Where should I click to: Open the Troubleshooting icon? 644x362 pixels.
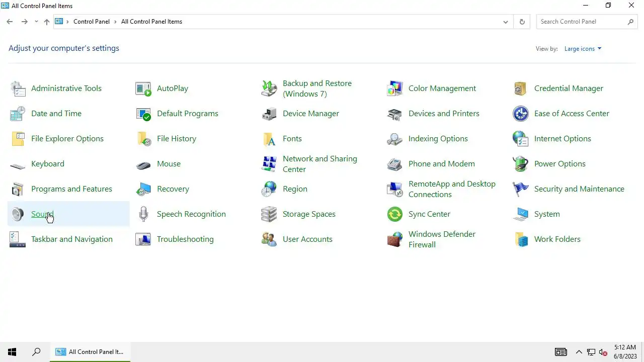point(143,239)
